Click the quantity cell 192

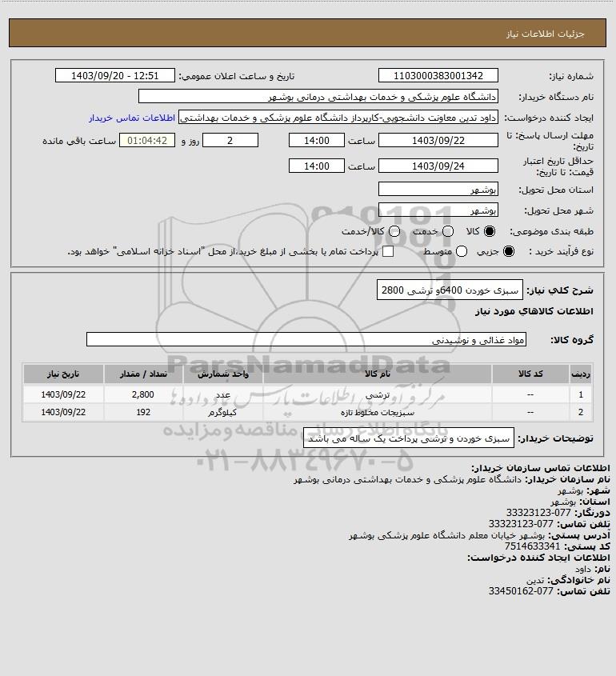point(143,412)
